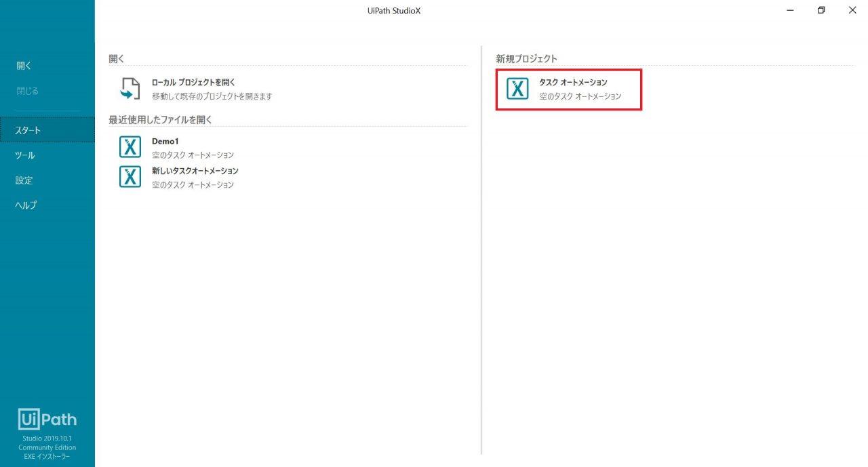
Task: Click the 新規プロジェクト heading
Action: (x=526, y=59)
